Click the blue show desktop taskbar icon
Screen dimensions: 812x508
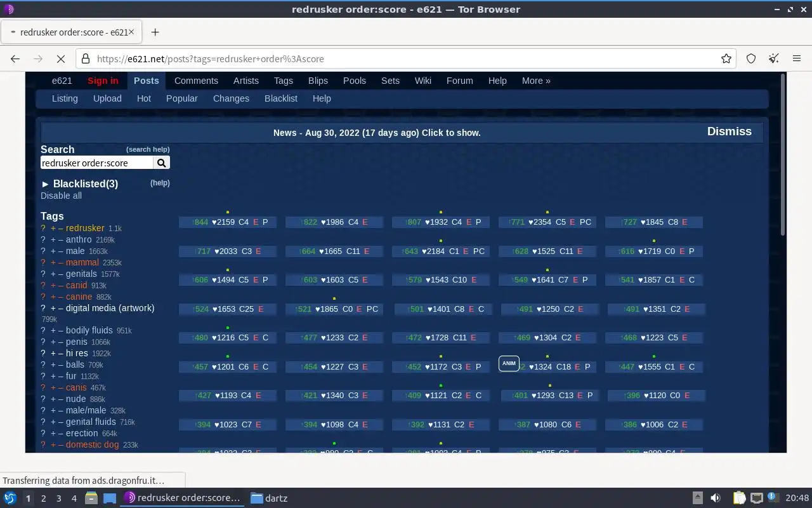click(x=110, y=498)
